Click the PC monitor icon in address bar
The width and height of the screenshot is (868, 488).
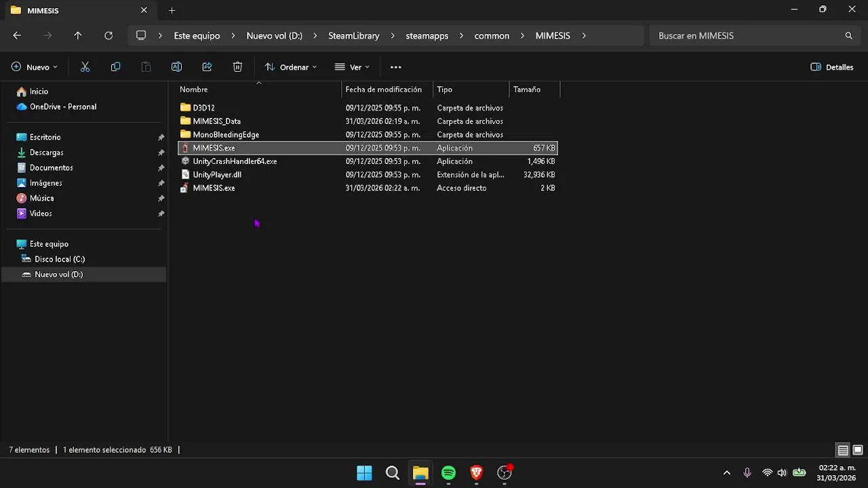[141, 35]
